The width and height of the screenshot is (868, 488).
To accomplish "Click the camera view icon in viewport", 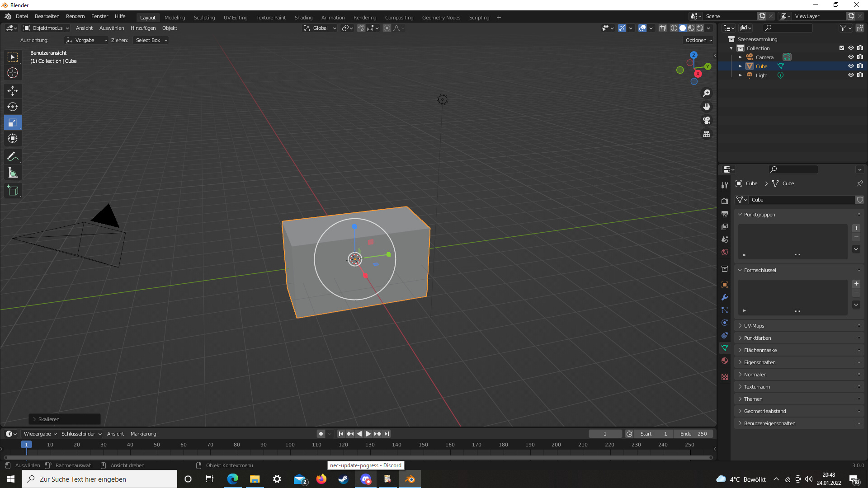I will tap(706, 120).
